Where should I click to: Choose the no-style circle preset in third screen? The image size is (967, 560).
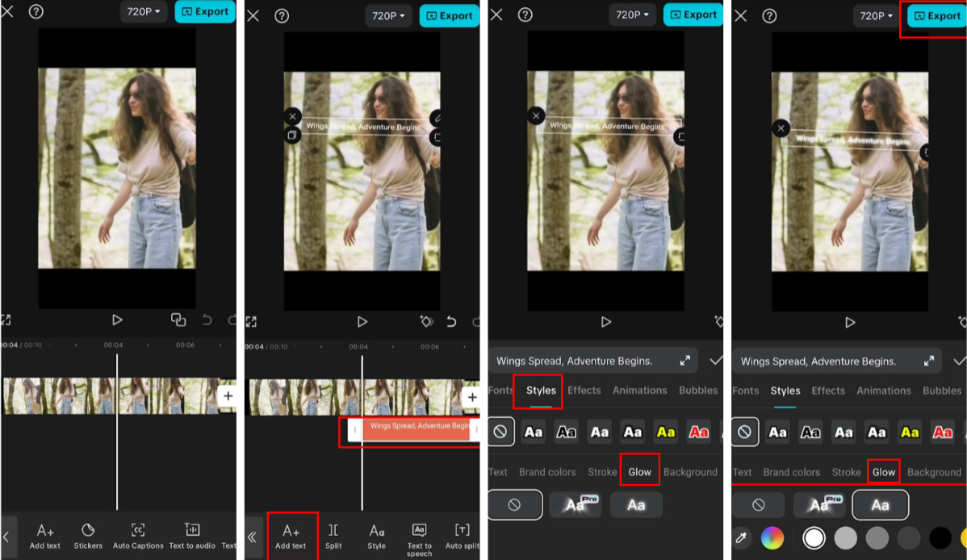500,432
